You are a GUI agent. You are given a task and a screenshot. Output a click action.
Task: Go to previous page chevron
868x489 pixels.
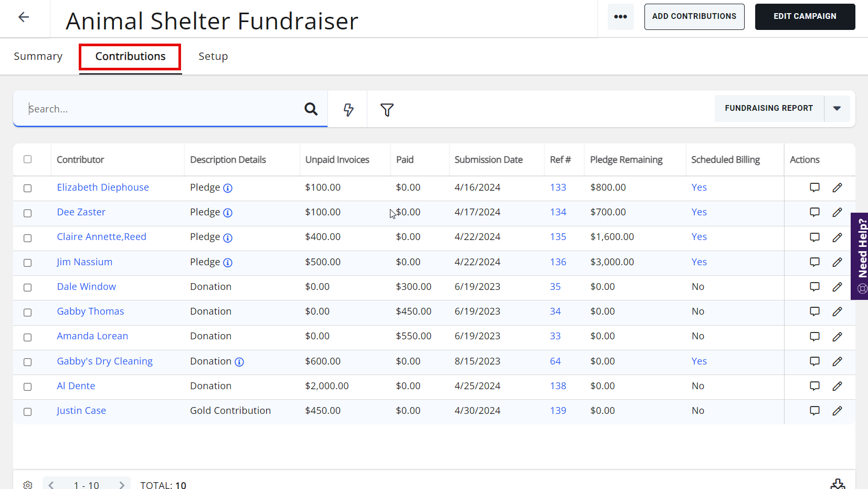pyautogui.click(x=51, y=485)
